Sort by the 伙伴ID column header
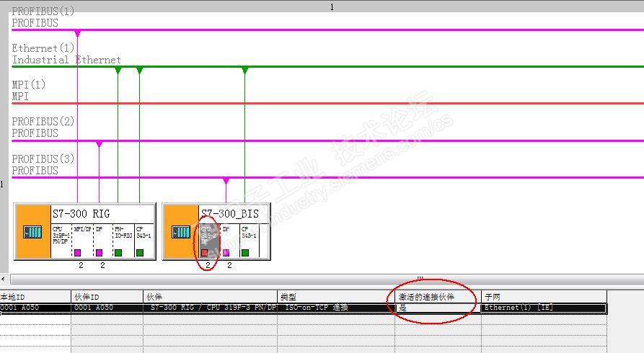Screen dimensions: 644x353 click(107, 297)
